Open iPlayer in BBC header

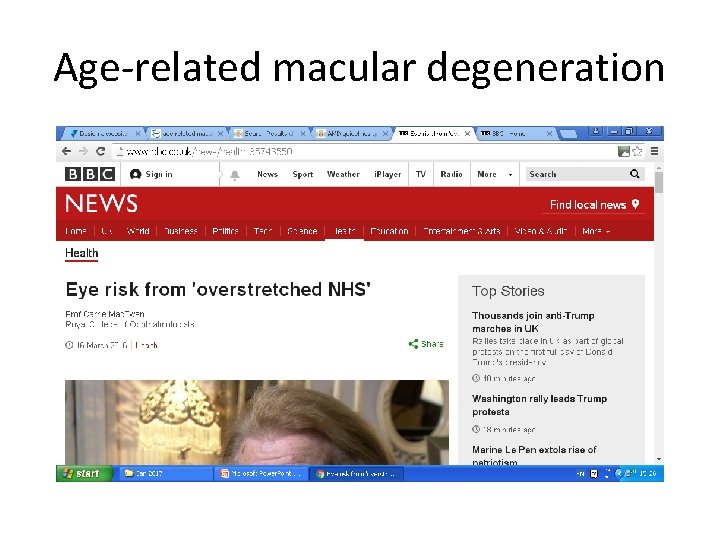[x=388, y=174]
